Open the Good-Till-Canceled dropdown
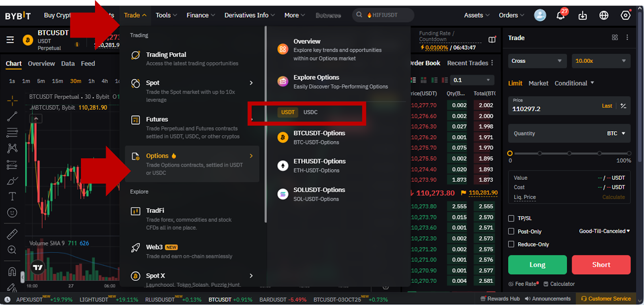 point(605,231)
